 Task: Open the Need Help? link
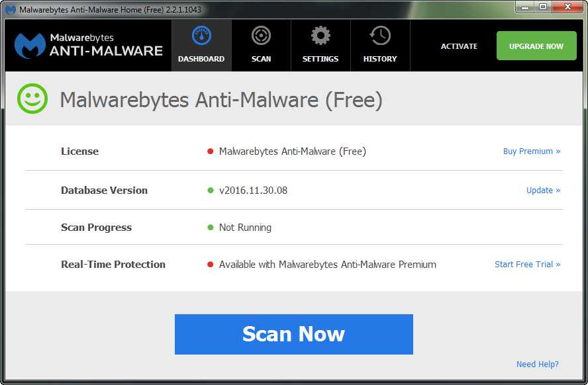click(x=537, y=364)
